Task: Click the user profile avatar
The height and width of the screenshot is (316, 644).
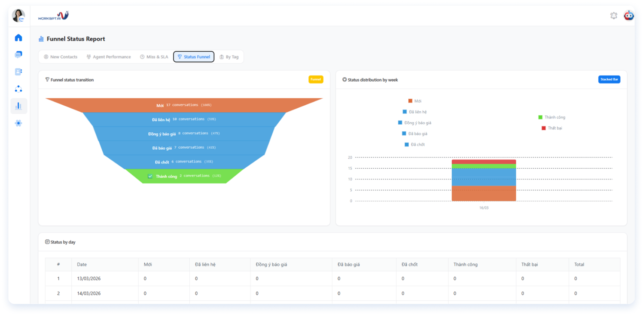Action: click(18, 15)
